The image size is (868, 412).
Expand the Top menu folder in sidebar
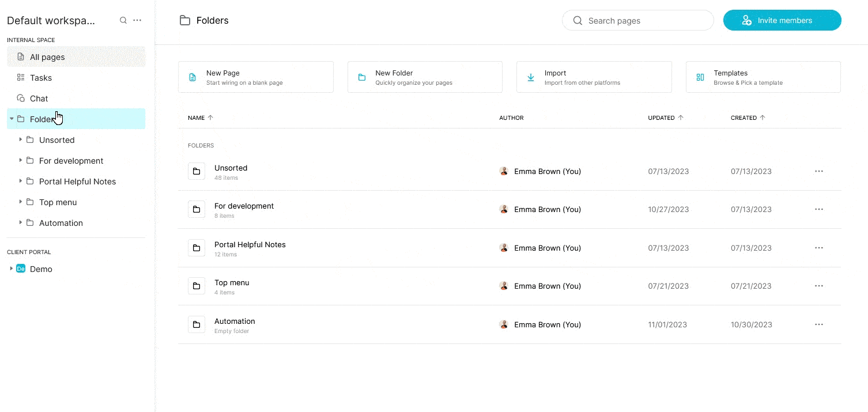point(21,202)
